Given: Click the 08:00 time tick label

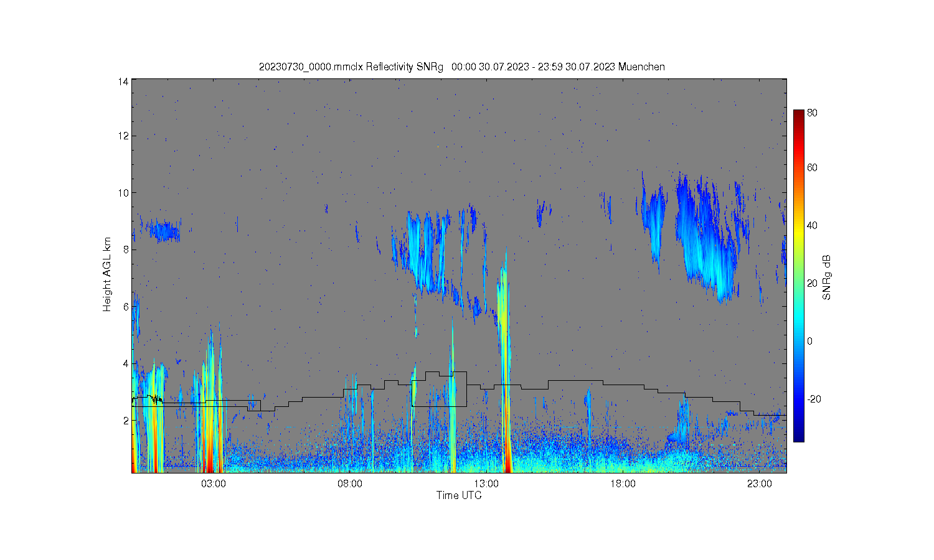Looking at the screenshot, I should 350,484.
